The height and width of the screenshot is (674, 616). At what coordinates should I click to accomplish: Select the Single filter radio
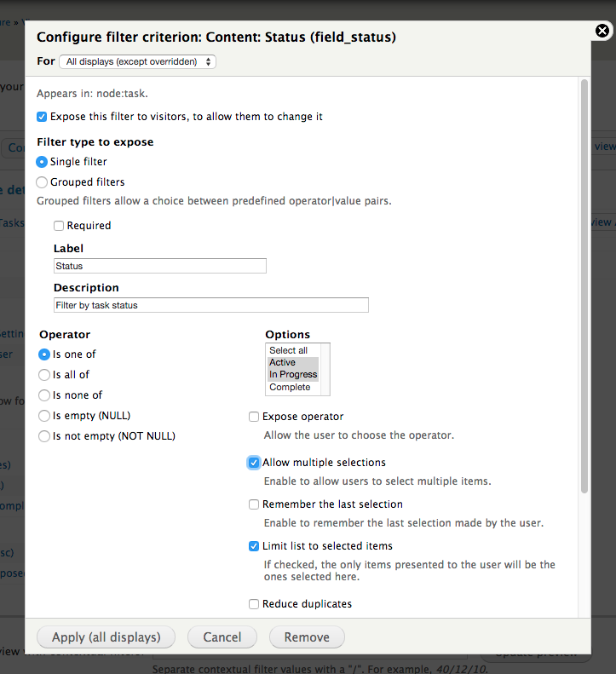point(42,162)
